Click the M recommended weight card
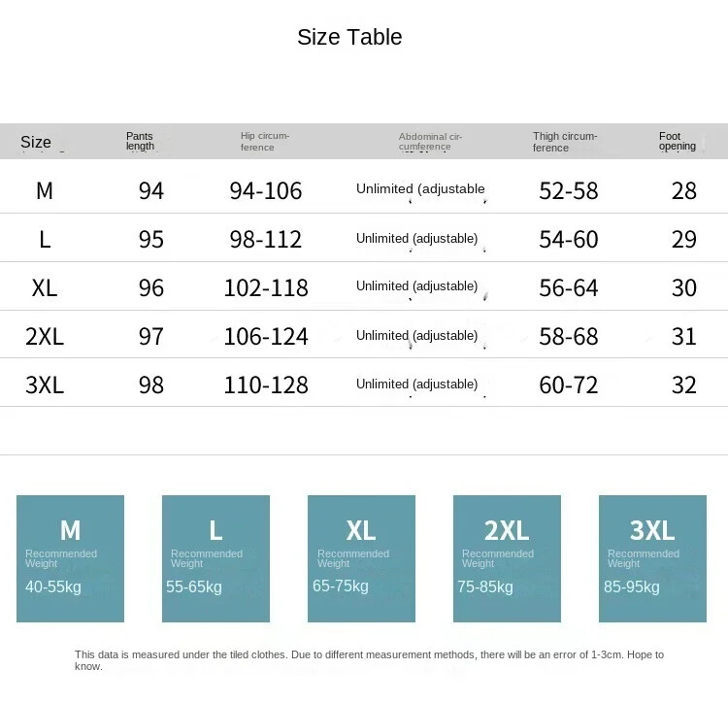The width and height of the screenshot is (728, 703). tap(70, 558)
